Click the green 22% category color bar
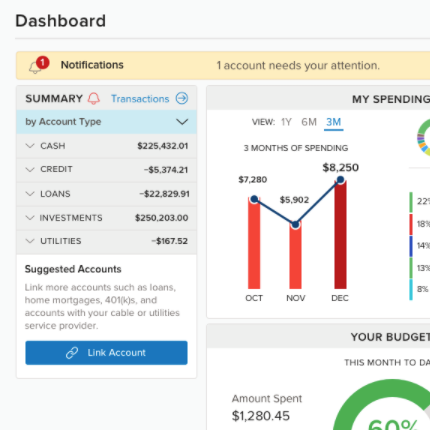This screenshot has height=430, width=430. tap(411, 202)
